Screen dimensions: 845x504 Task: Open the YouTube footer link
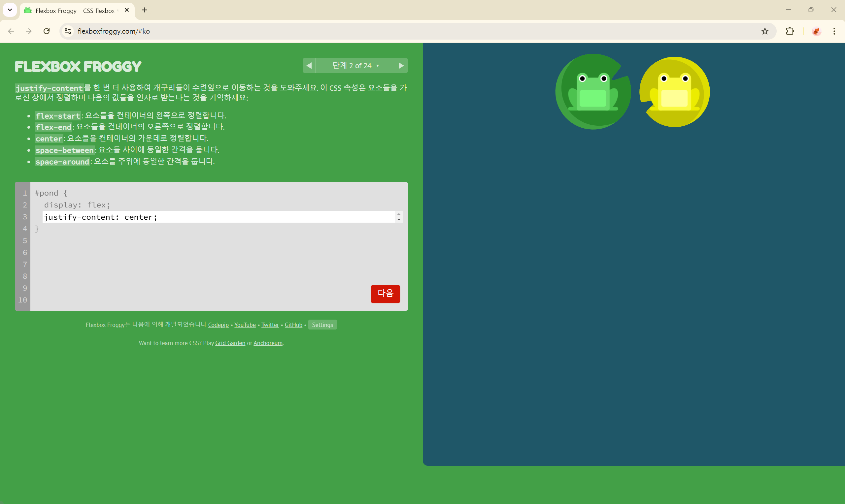tap(245, 325)
